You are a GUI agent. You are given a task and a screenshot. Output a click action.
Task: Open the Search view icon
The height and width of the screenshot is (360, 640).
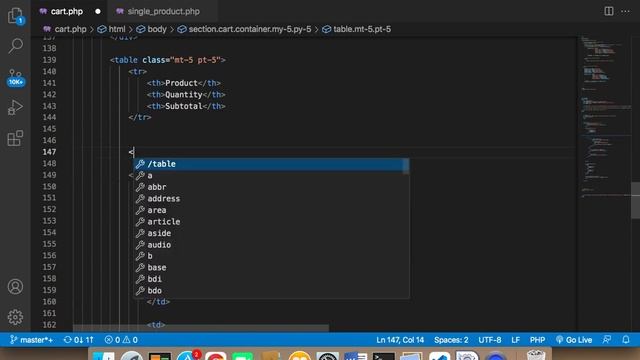tap(16, 46)
